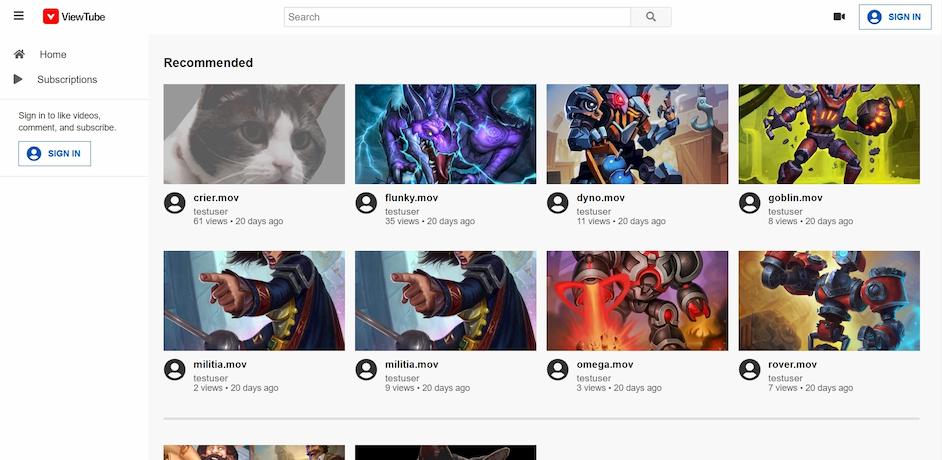The image size is (942, 460).
Task: Click the rover.mov title
Action: click(792, 365)
